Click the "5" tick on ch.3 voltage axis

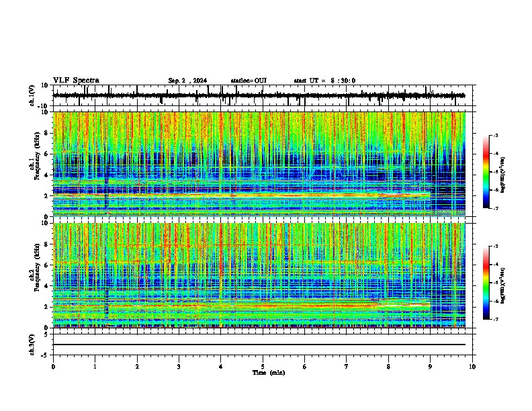pyautogui.click(x=46, y=334)
